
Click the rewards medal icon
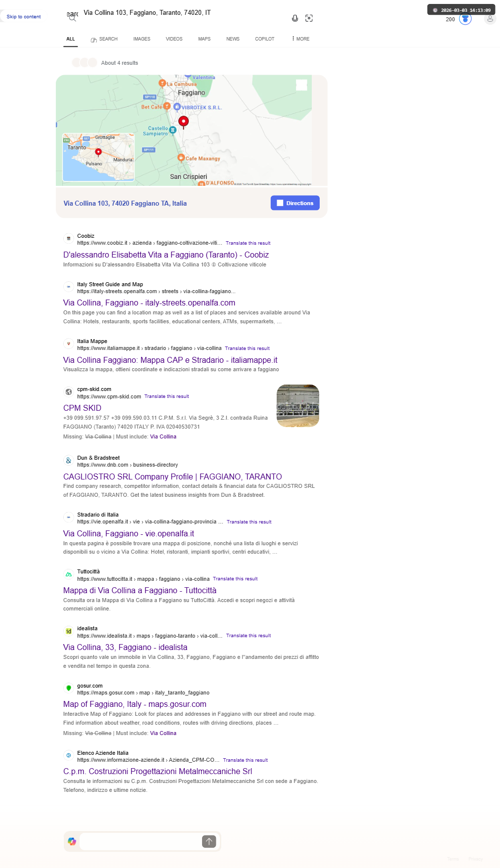coord(465,19)
